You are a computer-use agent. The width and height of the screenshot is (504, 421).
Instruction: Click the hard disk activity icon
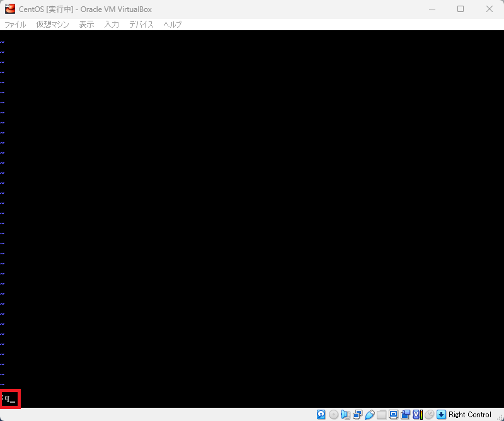pyautogui.click(x=321, y=415)
